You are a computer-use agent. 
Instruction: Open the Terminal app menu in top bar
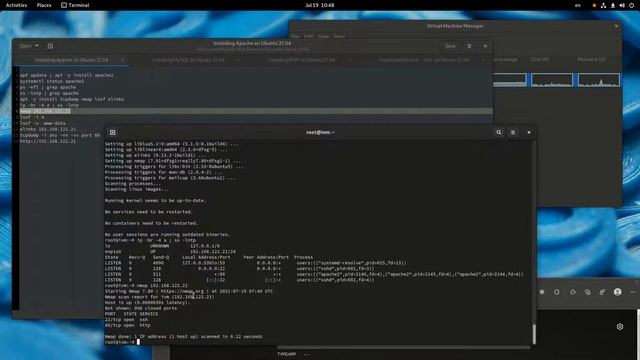click(75, 5)
